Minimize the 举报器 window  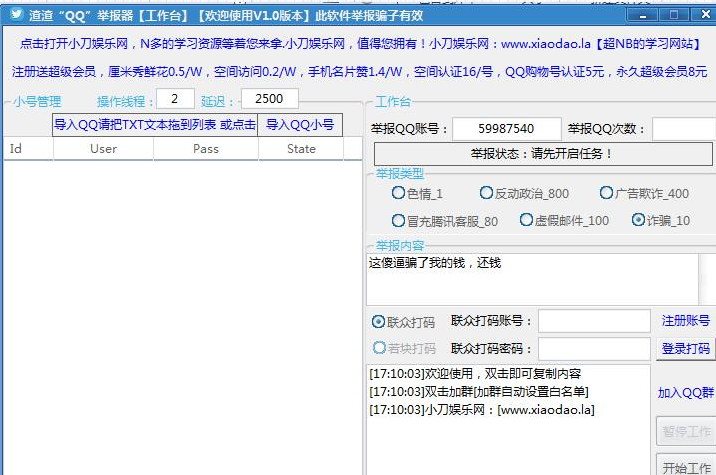[x=643, y=15]
